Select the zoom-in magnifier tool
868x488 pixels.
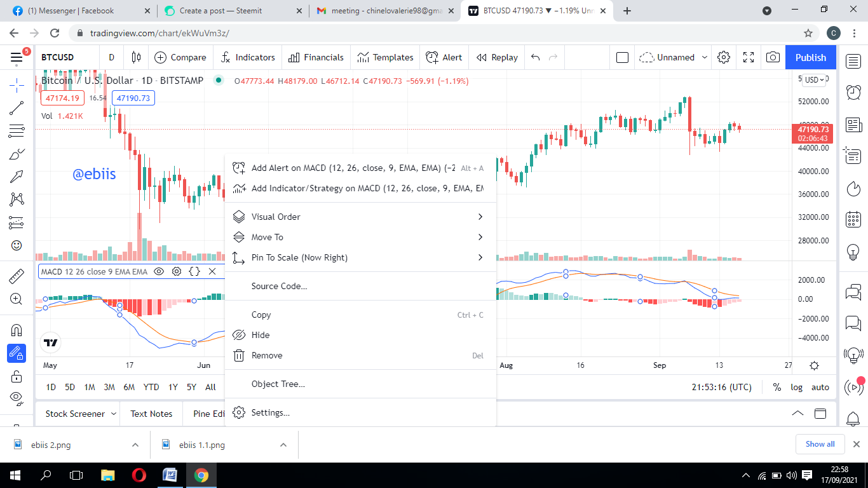tap(17, 299)
